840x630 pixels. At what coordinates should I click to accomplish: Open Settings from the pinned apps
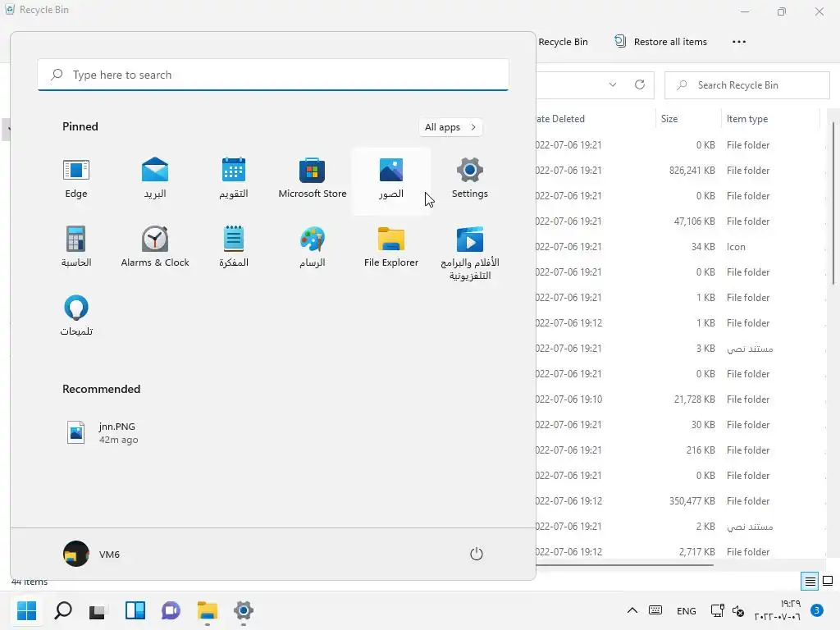coord(470,180)
